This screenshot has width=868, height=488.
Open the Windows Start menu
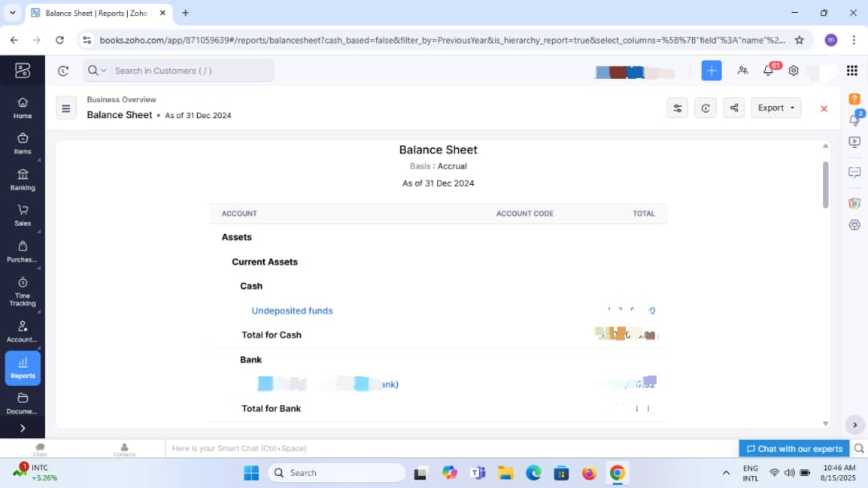(252, 473)
